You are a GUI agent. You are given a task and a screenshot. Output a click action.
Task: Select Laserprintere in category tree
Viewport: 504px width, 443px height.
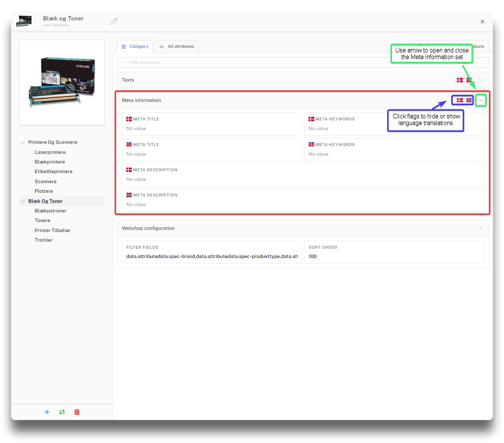(x=50, y=152)
